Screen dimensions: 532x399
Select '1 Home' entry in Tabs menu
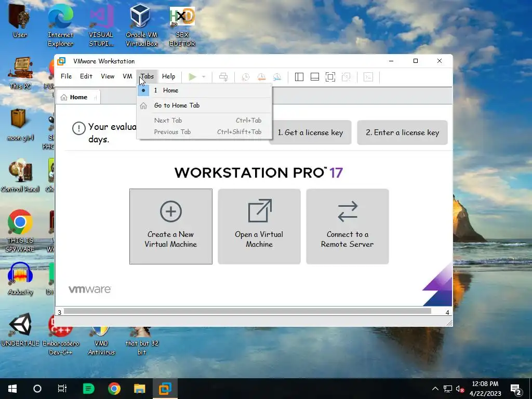[x=204, y=90]
